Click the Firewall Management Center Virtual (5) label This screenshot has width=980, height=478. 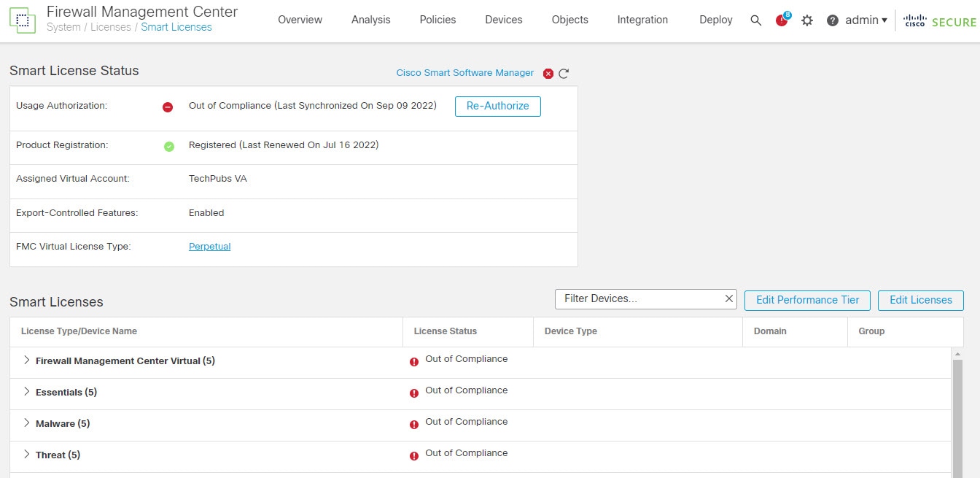tap(125, 361)
